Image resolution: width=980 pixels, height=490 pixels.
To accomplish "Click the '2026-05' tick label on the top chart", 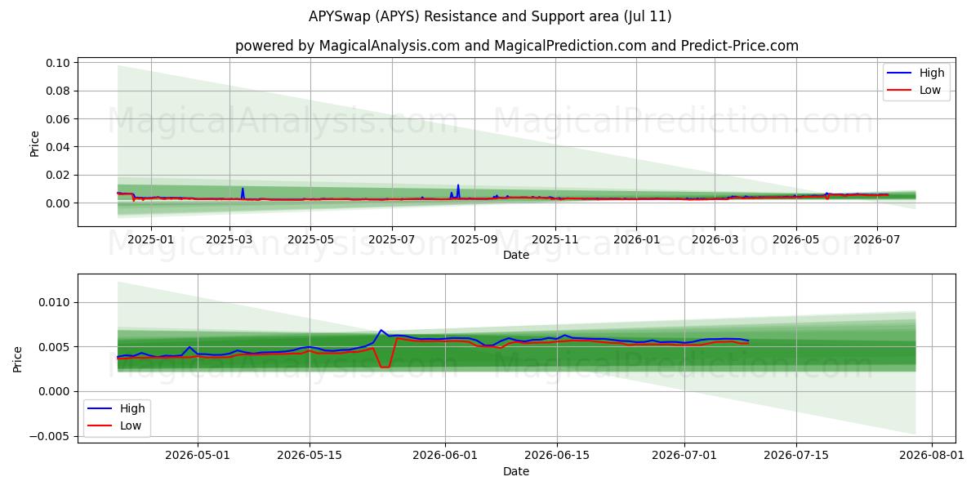I will pos(795,239).
